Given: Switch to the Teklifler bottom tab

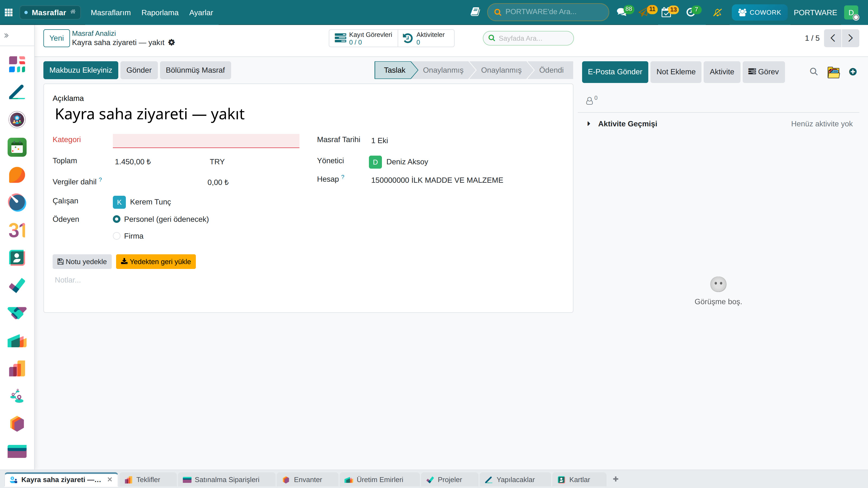Looking at the screenshot, I should [x=148, y=480].
